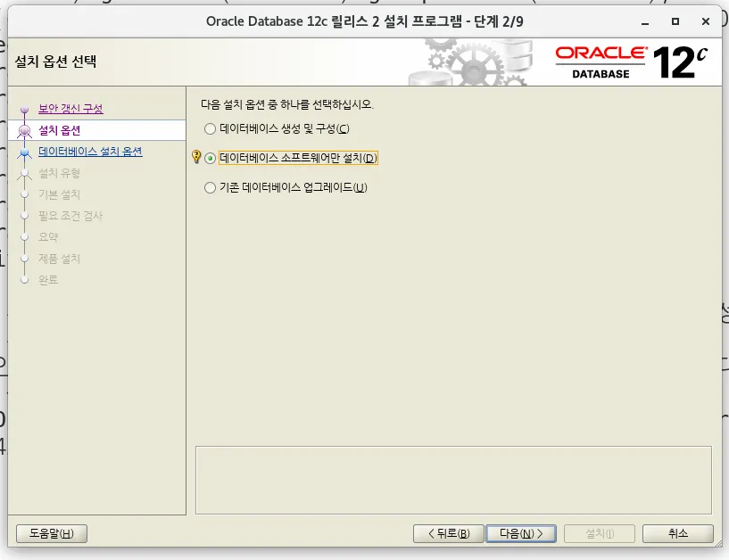Screen dimensions: 729x560
Task: Click the '도움말(H)' help button
Action: [52, 533]
